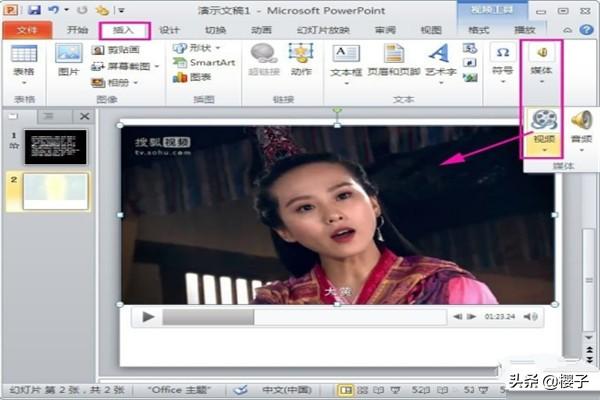The width and height of the screenshot is (600, 400).
Task: Open the 格式 video tools tab
Action: 479,30
